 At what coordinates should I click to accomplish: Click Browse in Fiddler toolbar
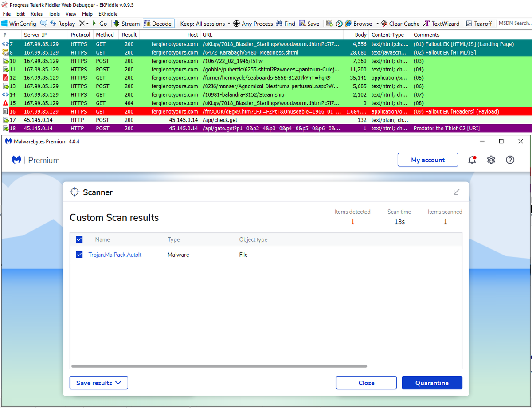tap(359, 24)
